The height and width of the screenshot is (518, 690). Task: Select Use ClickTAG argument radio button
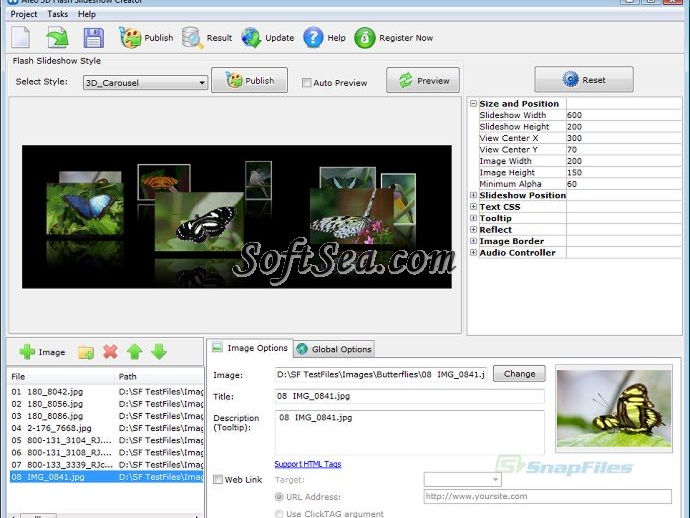(279, 514)
